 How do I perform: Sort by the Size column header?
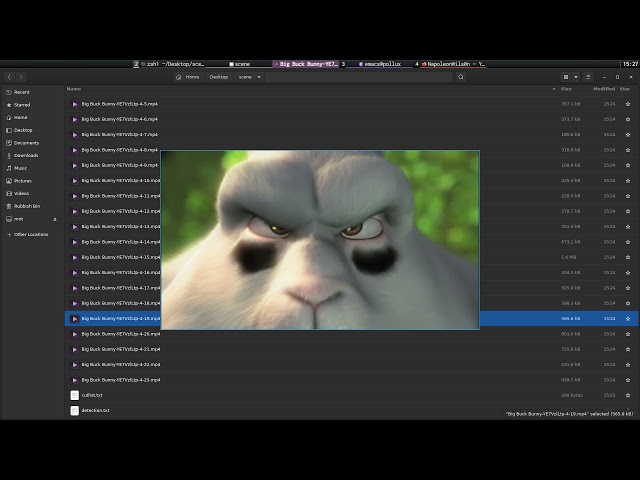566,89
